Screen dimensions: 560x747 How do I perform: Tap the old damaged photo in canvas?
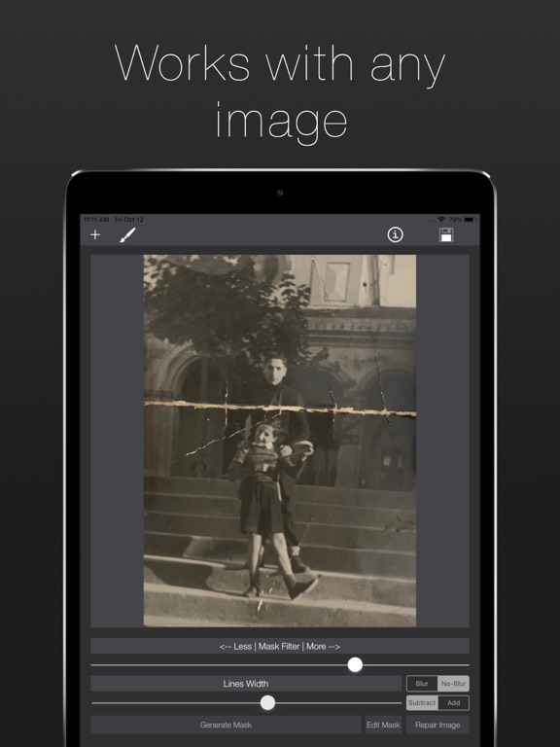280,441
